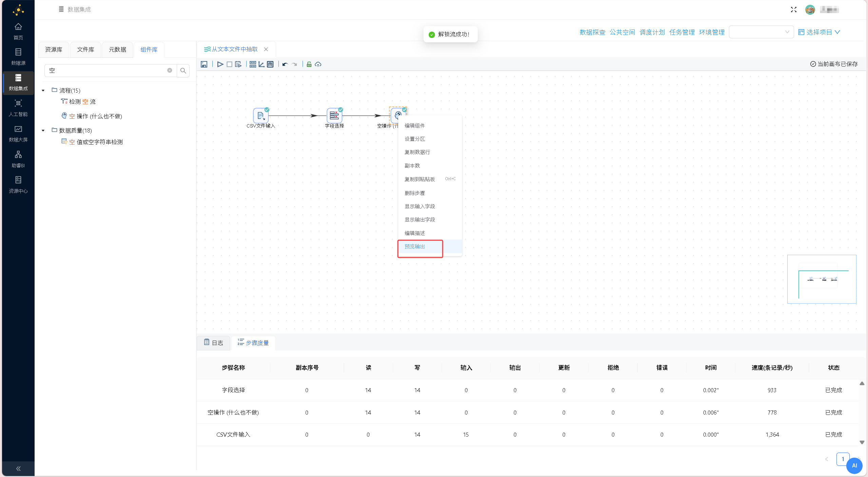Open the 步骤度量 tab
The image size is (868, 477).
(x=253, y=343)
